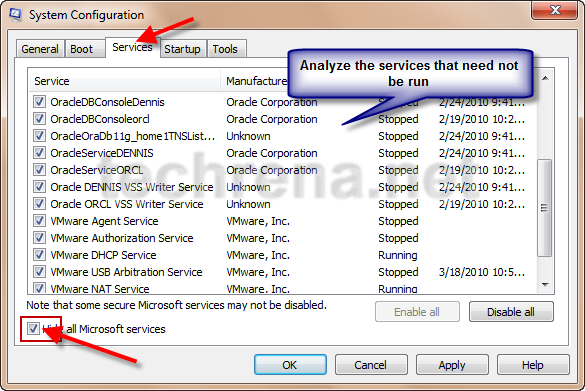
Task: Select the OracleServiceORCL service name
Action: tap(97, 170)
